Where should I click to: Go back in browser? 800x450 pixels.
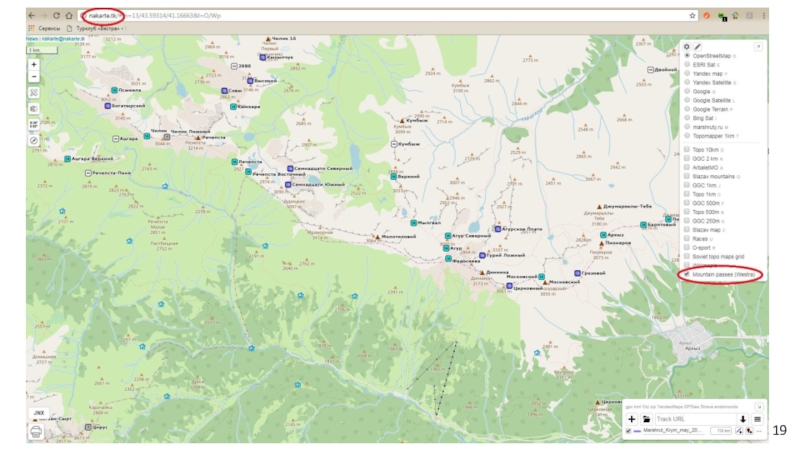[x=32, y=16]
